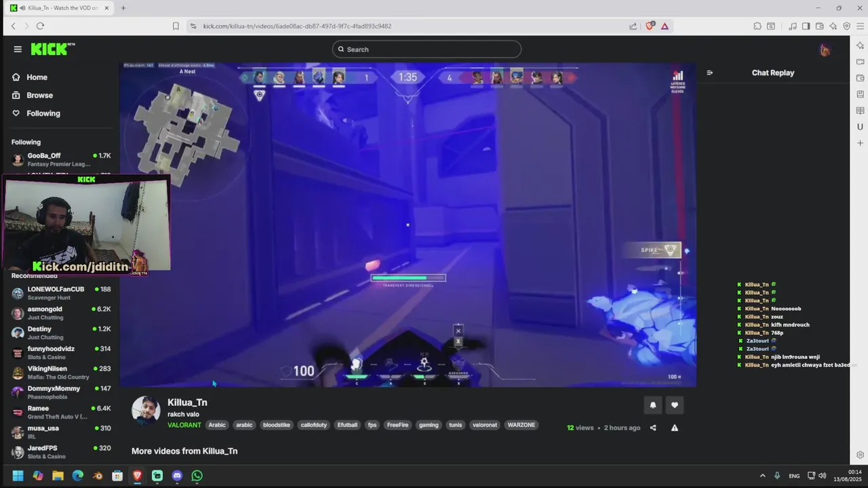Select the callofduty tag
Screen dimensions: 868x488
pos(314,425)
